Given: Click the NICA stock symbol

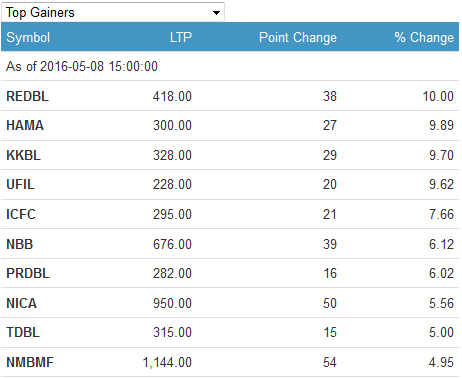Looking at the screenshot, I should tap(21, 303).
